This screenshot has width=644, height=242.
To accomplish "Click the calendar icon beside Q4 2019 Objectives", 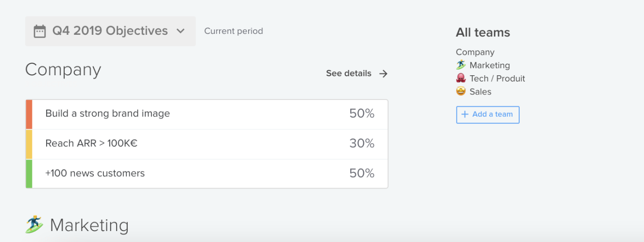I will (x=40, y=31).
